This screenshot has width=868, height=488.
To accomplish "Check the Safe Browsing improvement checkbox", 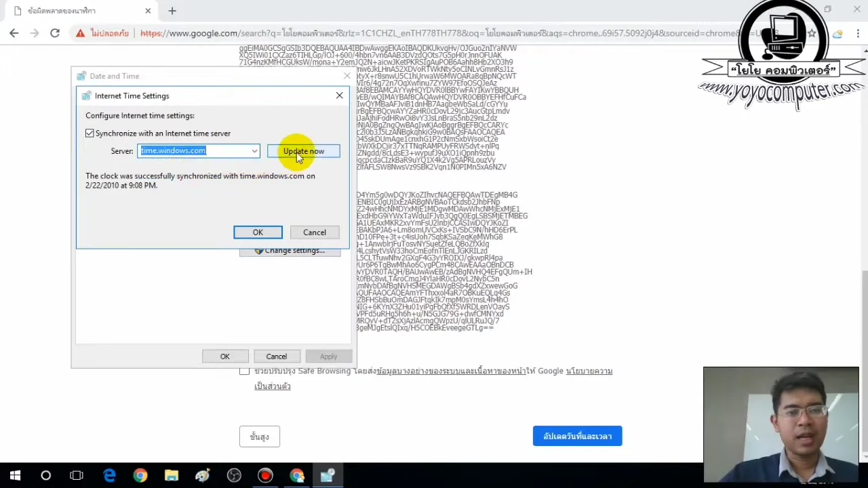I will point(244,371).
